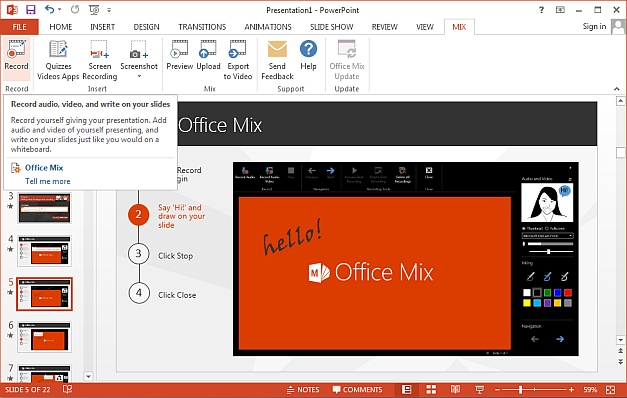Start slide show from beginning icon in title bar
The height and width of the screenshot is (398, 627).
[94, 10]
